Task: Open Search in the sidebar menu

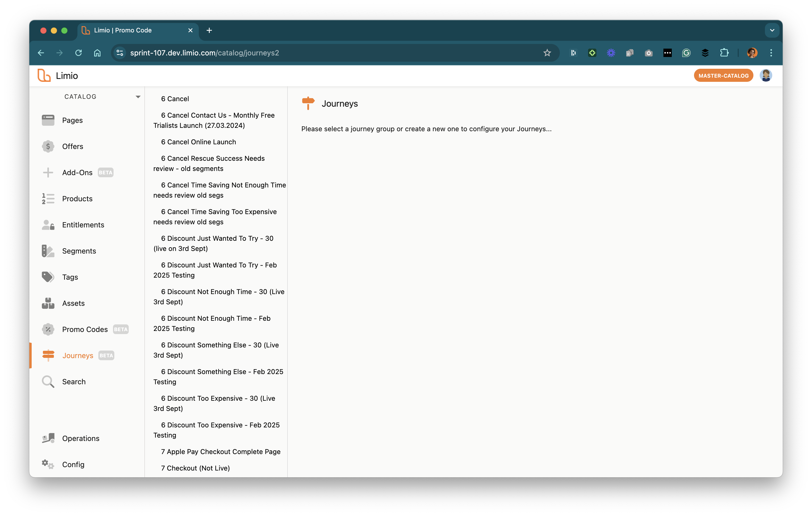Action: click(x=74, y=382)
